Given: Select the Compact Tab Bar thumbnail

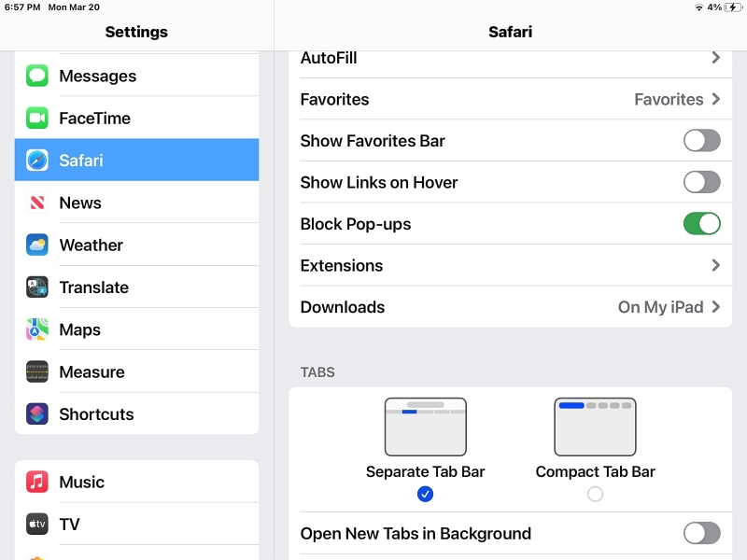Looking at the screenshot, I should point(595,427).
